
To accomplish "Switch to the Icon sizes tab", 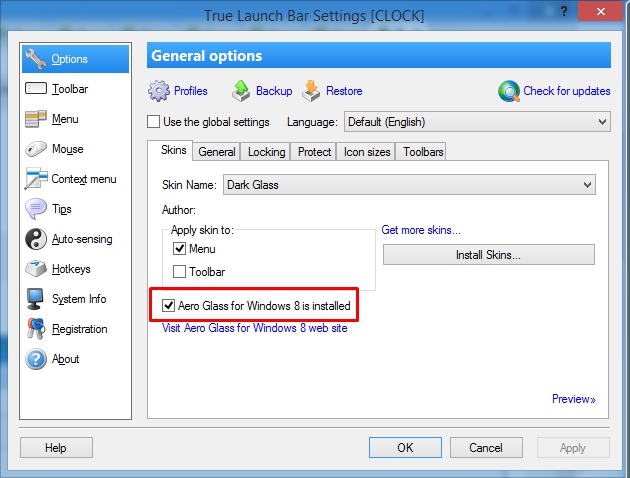I will (366, 152).
